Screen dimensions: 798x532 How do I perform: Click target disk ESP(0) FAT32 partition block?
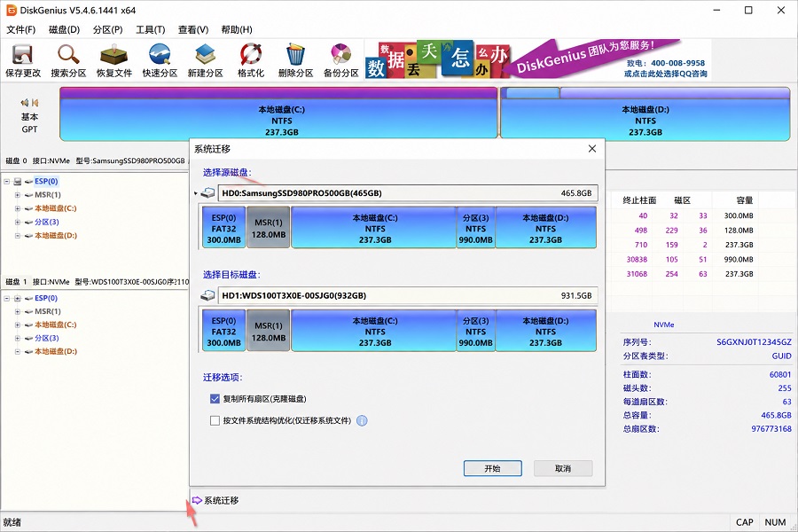pyautogui.click(x=224, y=331)
